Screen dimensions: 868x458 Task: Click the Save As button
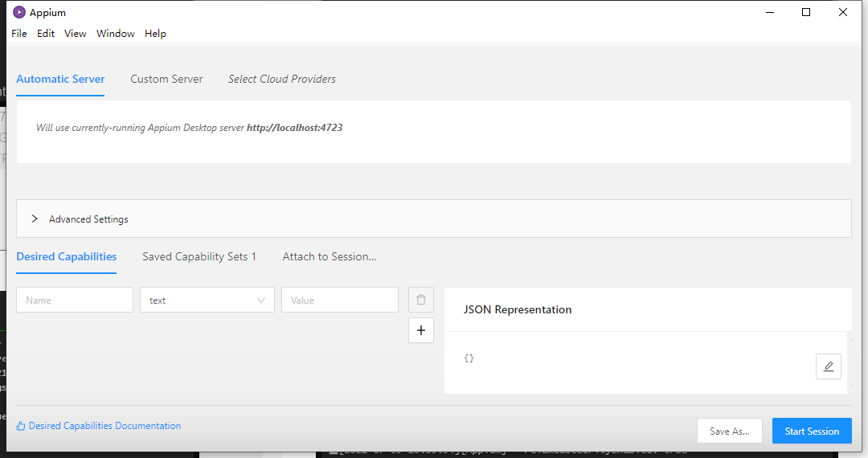click(x=730, y=431)
